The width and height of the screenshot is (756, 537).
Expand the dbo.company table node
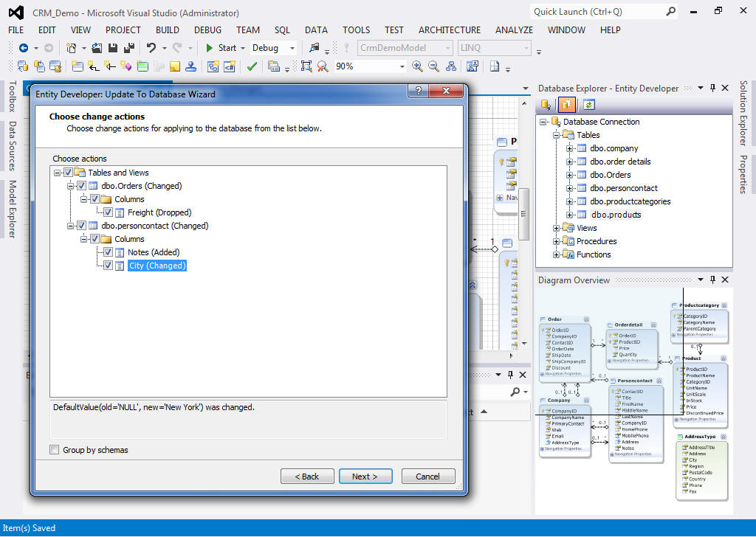[x=570, y=148]
